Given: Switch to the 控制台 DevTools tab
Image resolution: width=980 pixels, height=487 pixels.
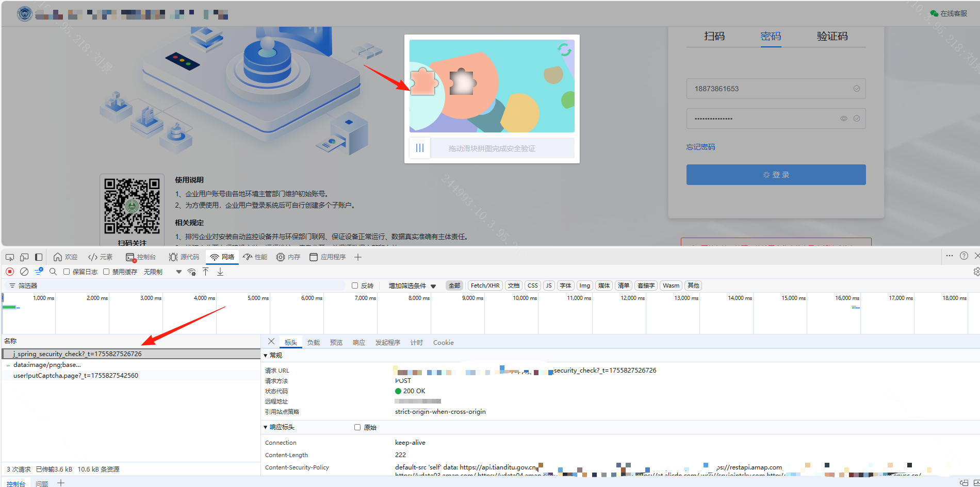Looking at the screenshot, I should tap(141, 257).
